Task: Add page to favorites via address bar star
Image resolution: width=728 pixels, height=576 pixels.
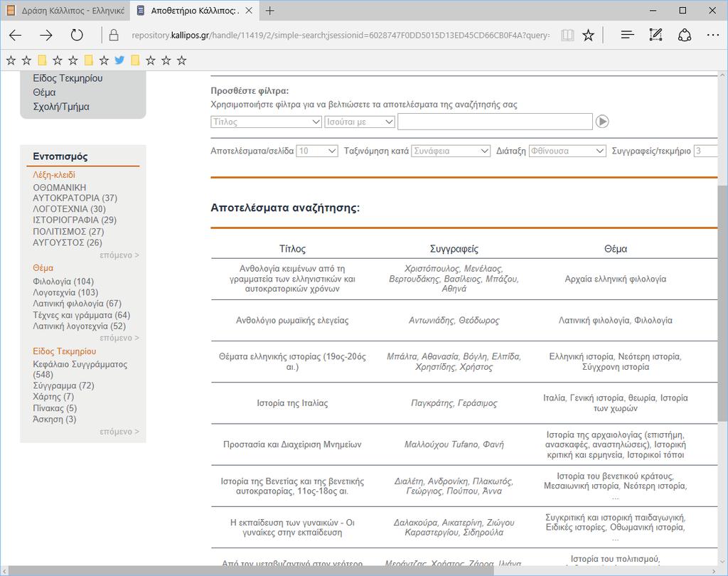Action: tap(588, 36)
